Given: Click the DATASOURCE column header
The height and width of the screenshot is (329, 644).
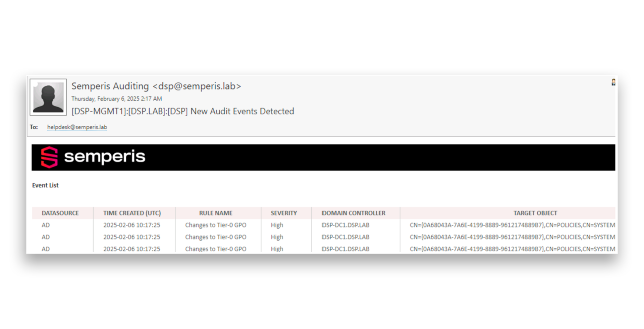Looking at the screenshot, I should point(60,213).
